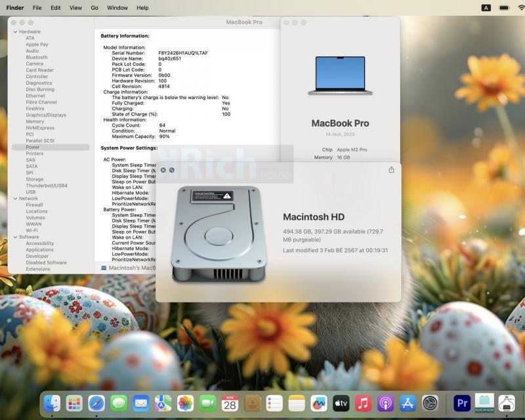Select Bluetooth in the Hardware list
The height and width of the screenshot is (420, 525).
coord(37,57)
